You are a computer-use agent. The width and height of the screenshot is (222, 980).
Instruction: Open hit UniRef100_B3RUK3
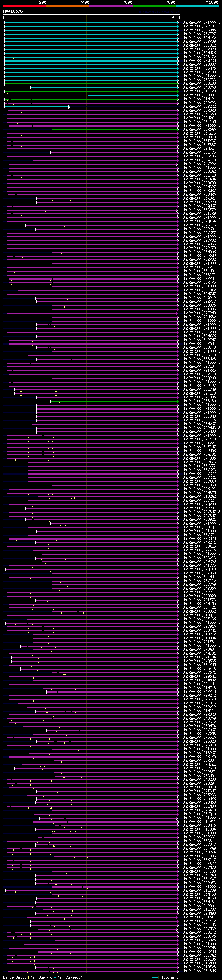click(x=199, y=110)
